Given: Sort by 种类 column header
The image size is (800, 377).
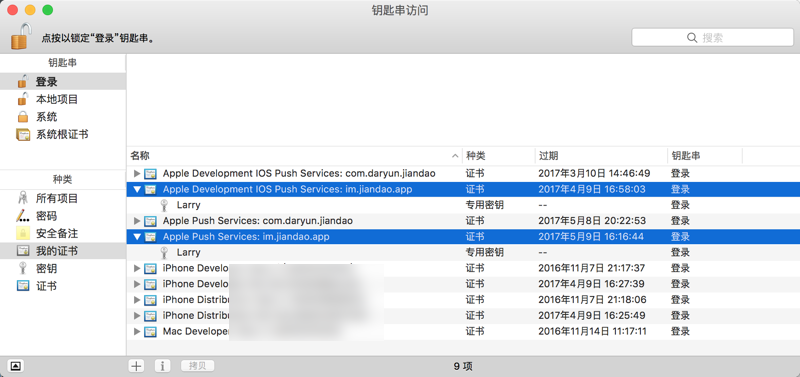Looking at the screenshot, I should (x=498, y=156).
